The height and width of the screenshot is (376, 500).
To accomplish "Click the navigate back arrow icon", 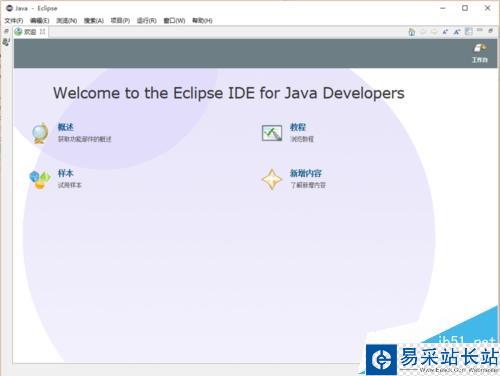I will coord(423,32).
